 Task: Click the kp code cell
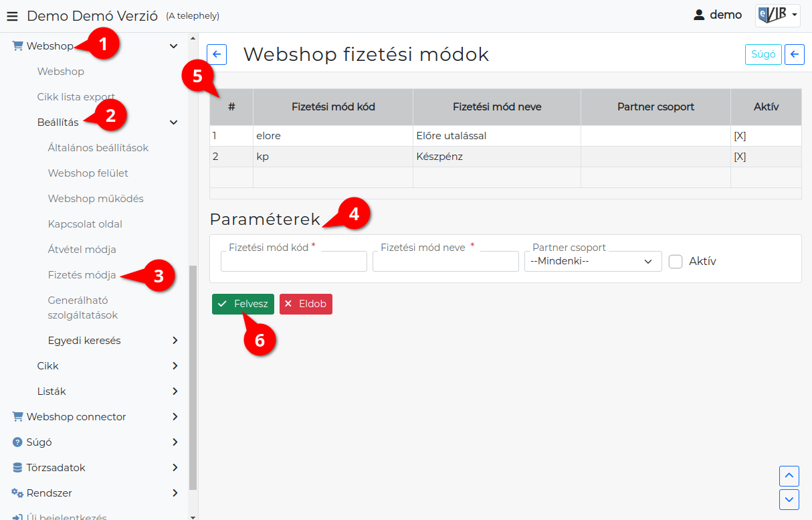333,157
